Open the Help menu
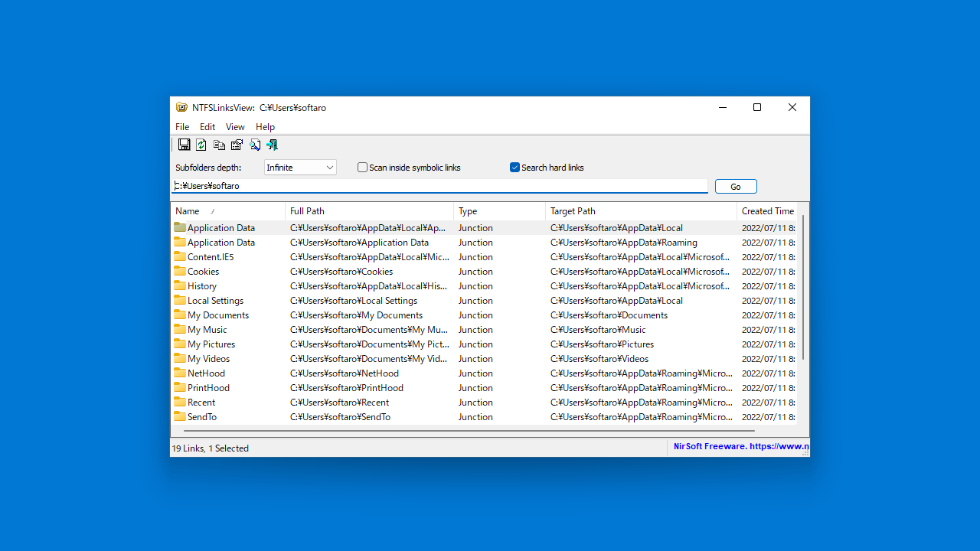 coord(265,127)
